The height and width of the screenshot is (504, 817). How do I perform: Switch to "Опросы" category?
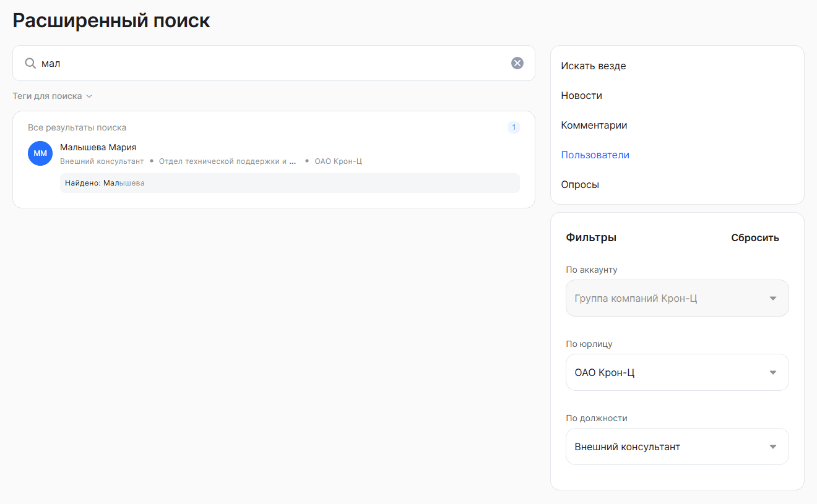579,184
